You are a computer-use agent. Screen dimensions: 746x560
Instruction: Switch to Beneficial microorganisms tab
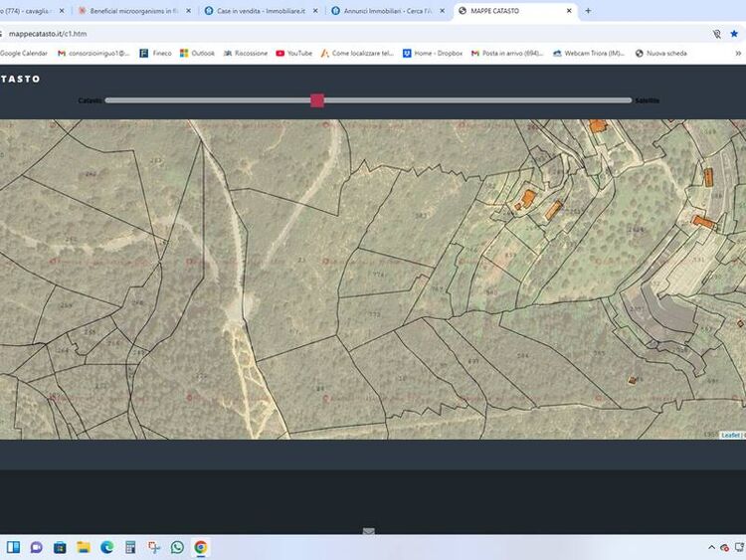click(134, 11)
